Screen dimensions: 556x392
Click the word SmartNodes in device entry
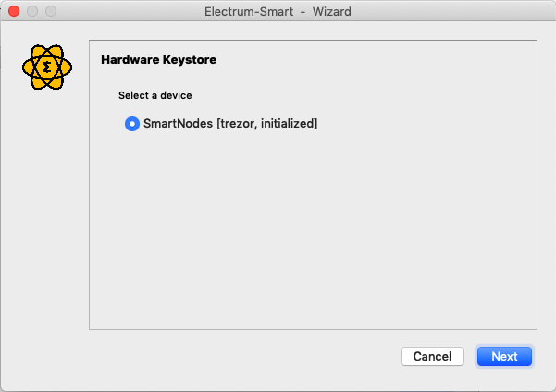click(x=178, y=124)
